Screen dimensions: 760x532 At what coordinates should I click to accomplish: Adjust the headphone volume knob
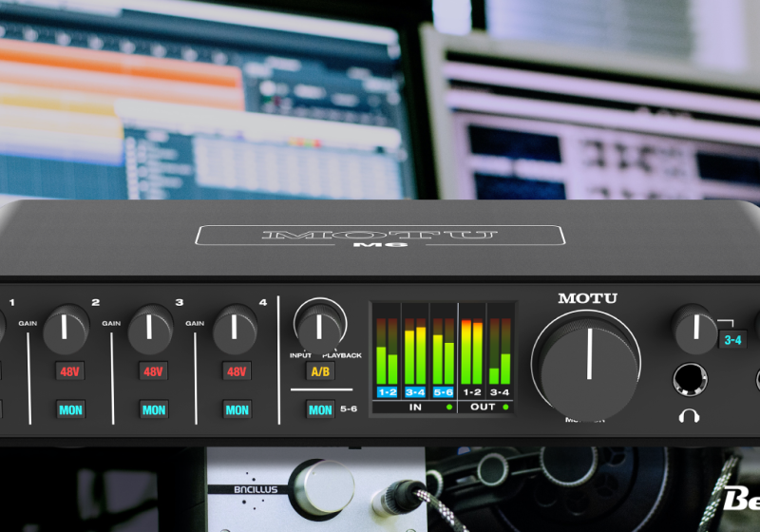[x=694, y=329]
